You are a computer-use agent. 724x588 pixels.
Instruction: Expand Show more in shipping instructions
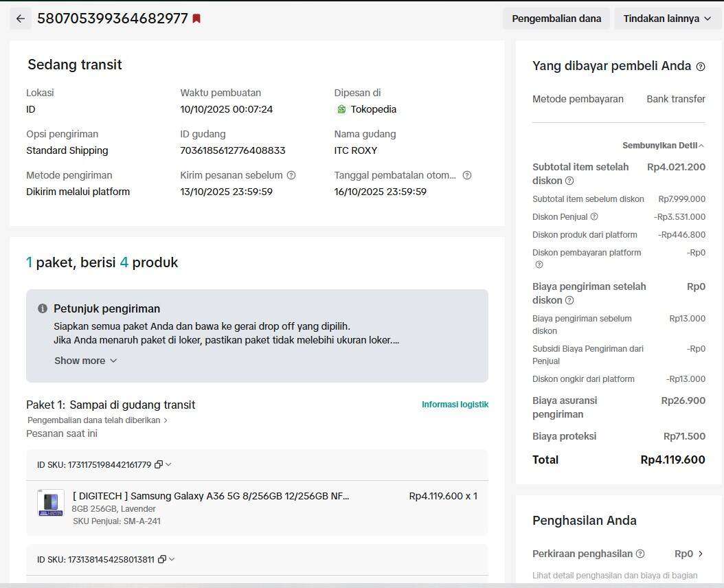tap(85, 361)
